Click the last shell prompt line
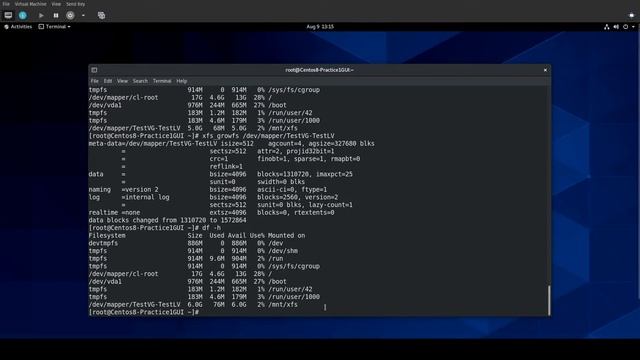This screenshot has width=640, height=360. pyautogui.click(x=144, y=312)
